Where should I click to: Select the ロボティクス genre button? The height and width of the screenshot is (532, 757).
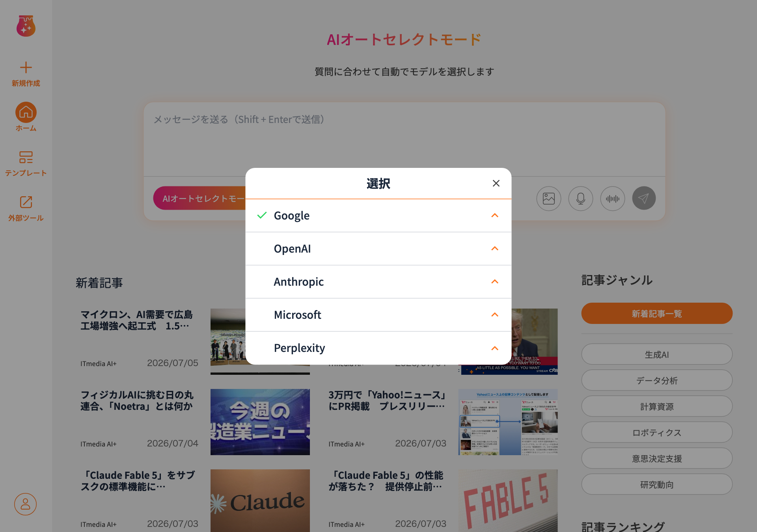(657, 432)
